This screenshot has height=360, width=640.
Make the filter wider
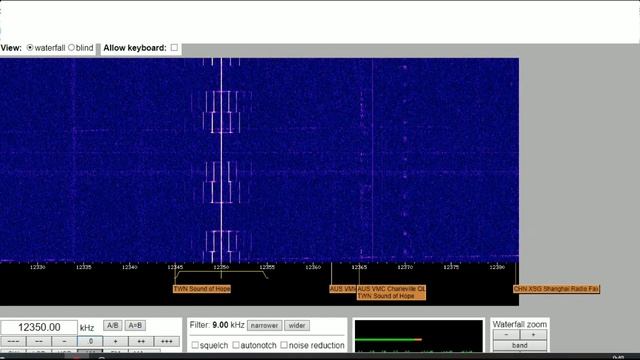tap(297, 326)
